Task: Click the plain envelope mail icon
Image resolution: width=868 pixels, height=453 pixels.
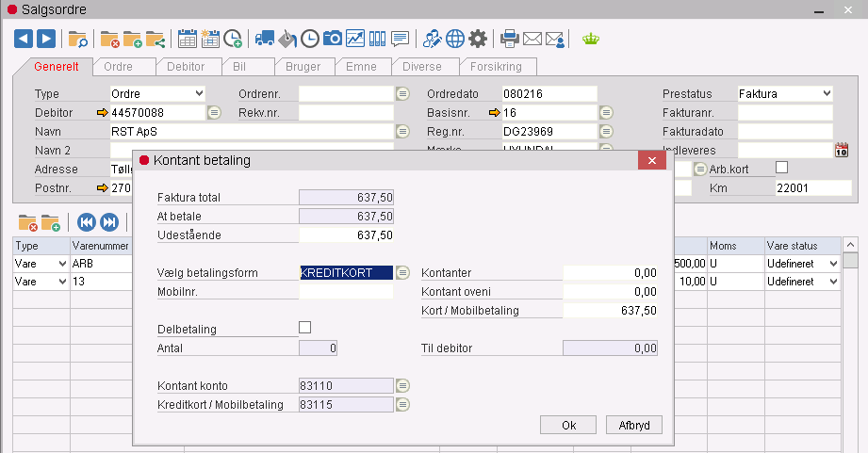Action: 532,39
